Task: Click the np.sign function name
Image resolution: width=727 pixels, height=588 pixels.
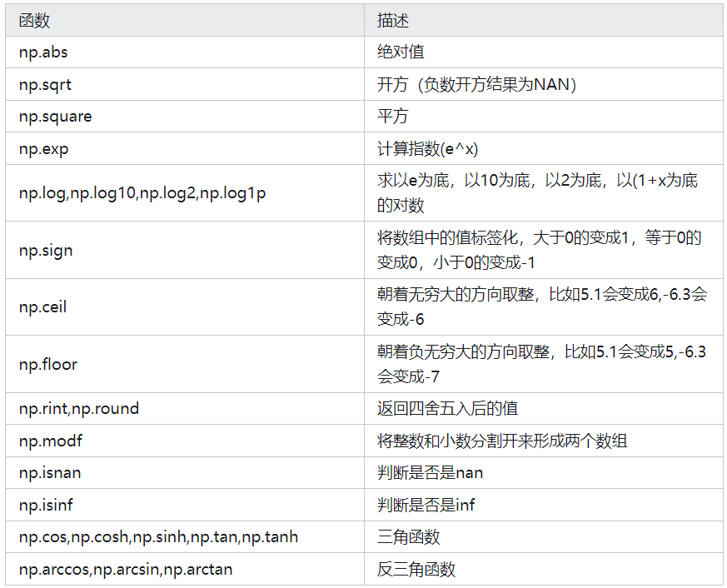Action: click(x=46, y=250)
